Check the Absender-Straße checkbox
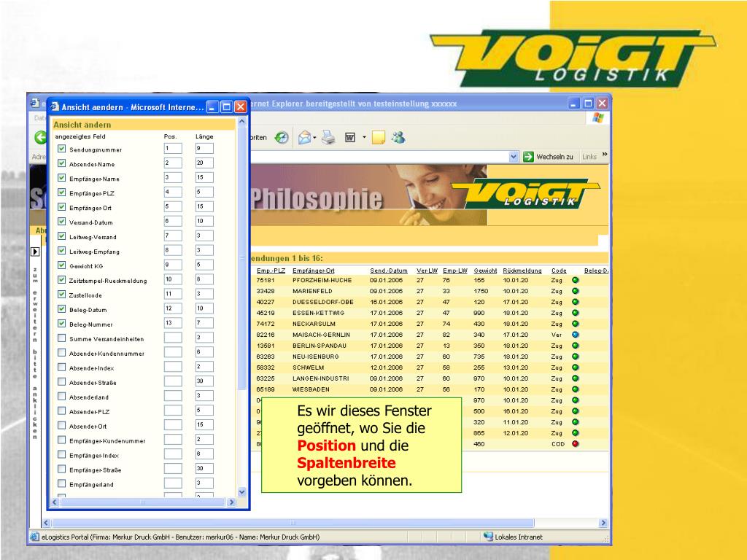 point(61,382)
